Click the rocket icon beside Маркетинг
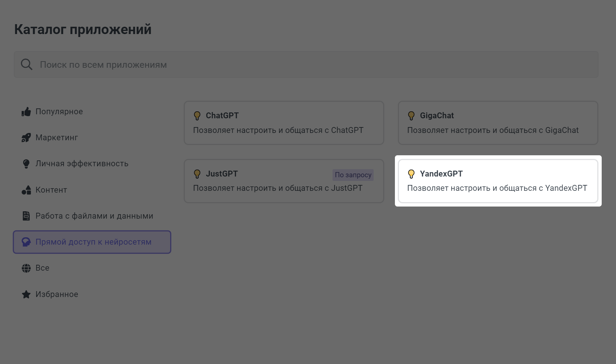 (x=26, y=138)
